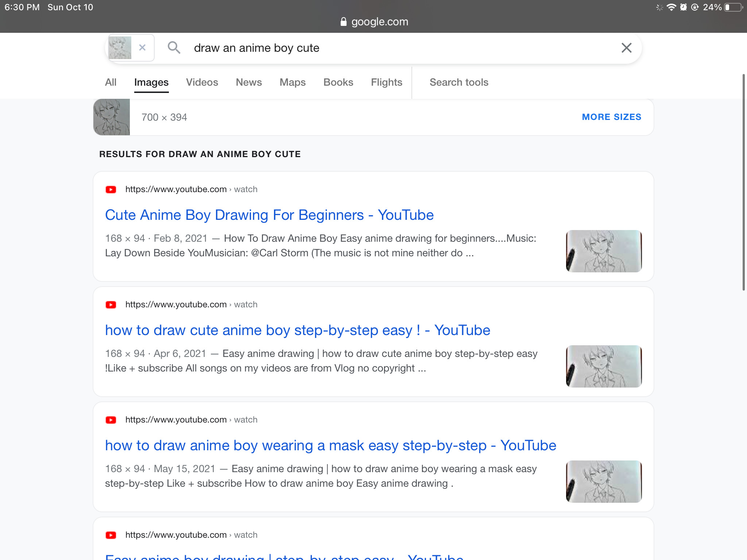Click YouTube favicon of mask drawing result
This screenshot has height=560, width=747.
pos(111,420)
